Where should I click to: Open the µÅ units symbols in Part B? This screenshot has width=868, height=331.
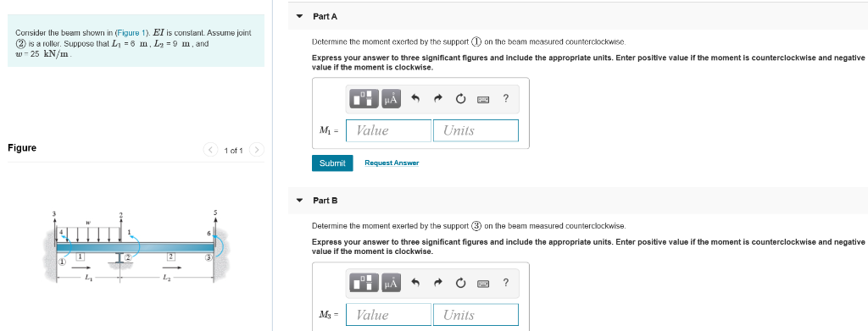pos(390,284)
